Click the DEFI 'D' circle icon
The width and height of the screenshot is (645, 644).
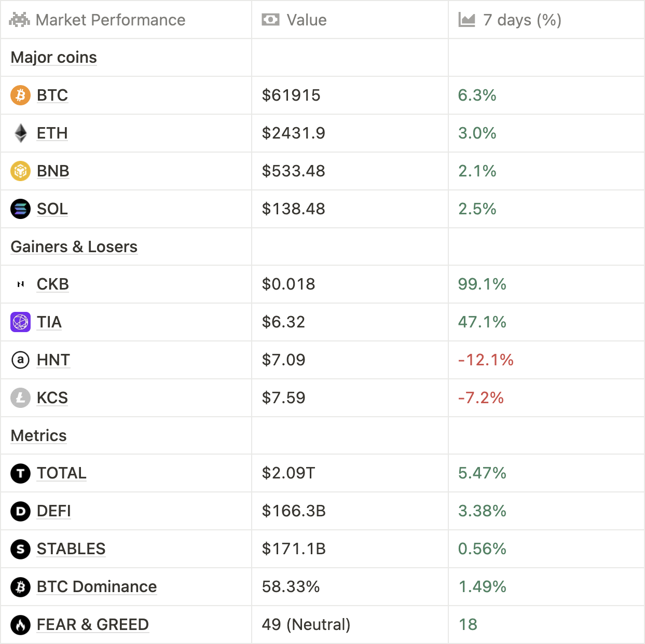tap(21, 511)
